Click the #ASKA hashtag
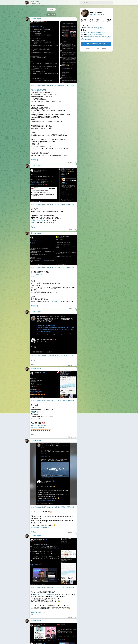This screenshot has height=644, width=138. [33, 227]
